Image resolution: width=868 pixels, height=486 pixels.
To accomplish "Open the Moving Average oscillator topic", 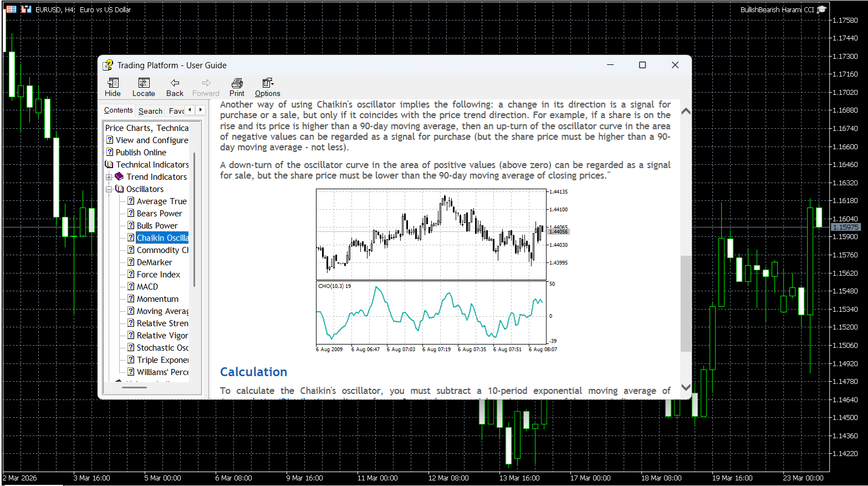I will (x=157, y=311).
